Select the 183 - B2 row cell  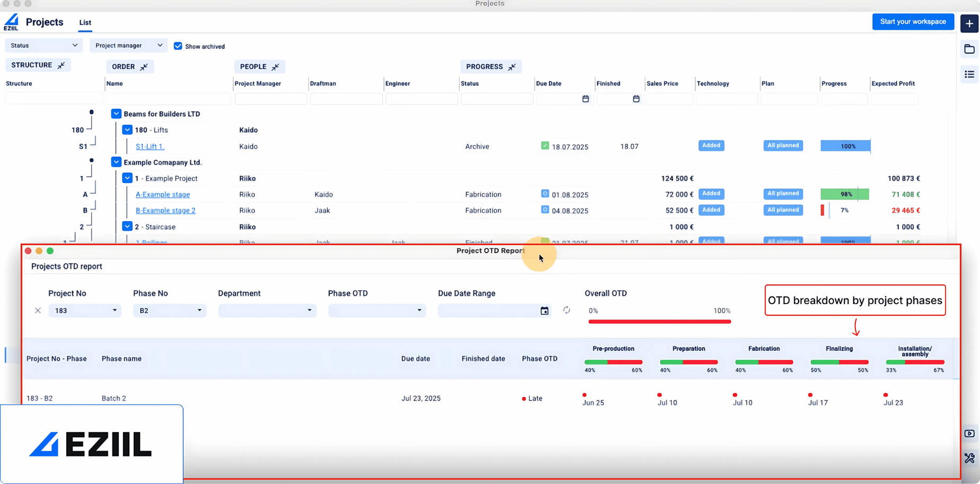40,398
